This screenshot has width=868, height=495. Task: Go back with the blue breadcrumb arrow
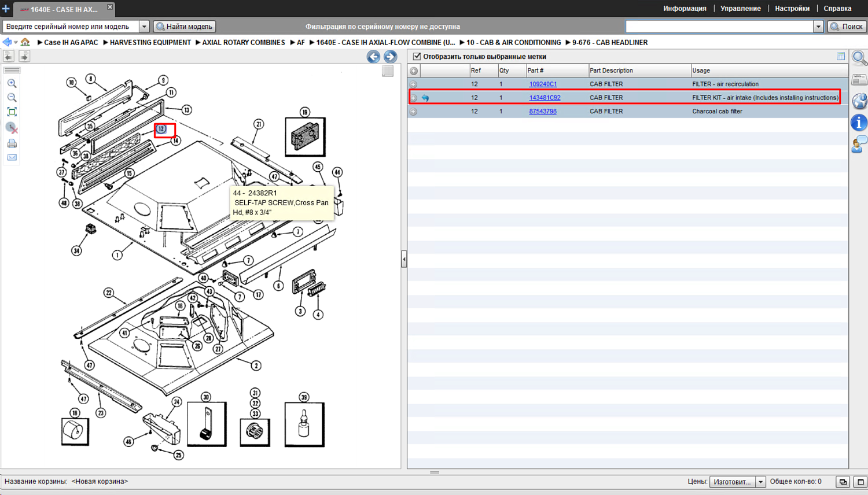click(7, 42)
